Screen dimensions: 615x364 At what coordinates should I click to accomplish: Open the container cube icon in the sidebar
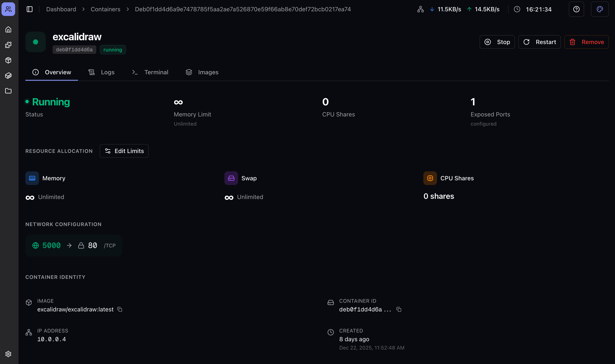tap(8, 76)
